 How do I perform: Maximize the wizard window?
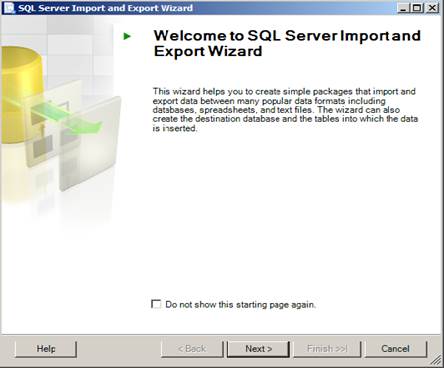pos(417,8)
